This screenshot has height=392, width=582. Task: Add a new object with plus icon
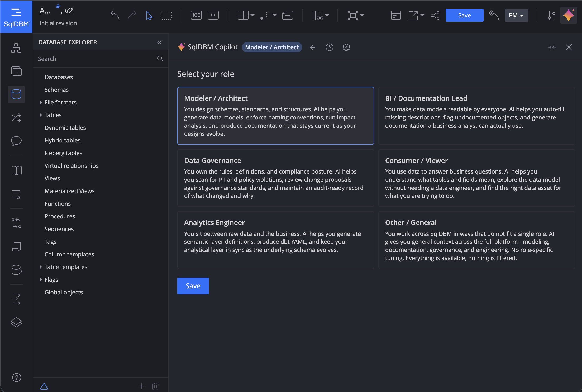(142, 386)
